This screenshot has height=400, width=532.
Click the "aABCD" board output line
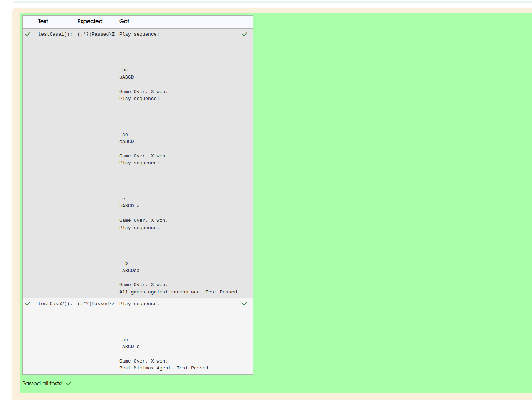127,77
